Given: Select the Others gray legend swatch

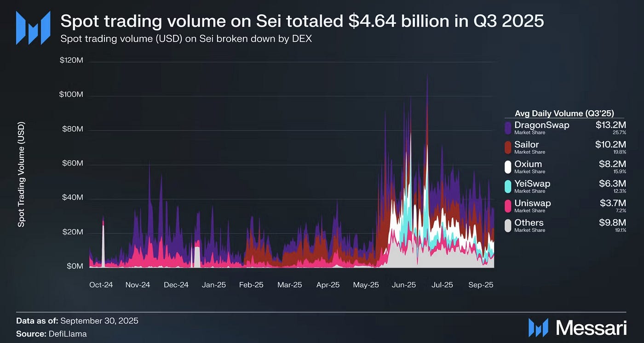Looking at the screenshot, I should tap(508, 225).
